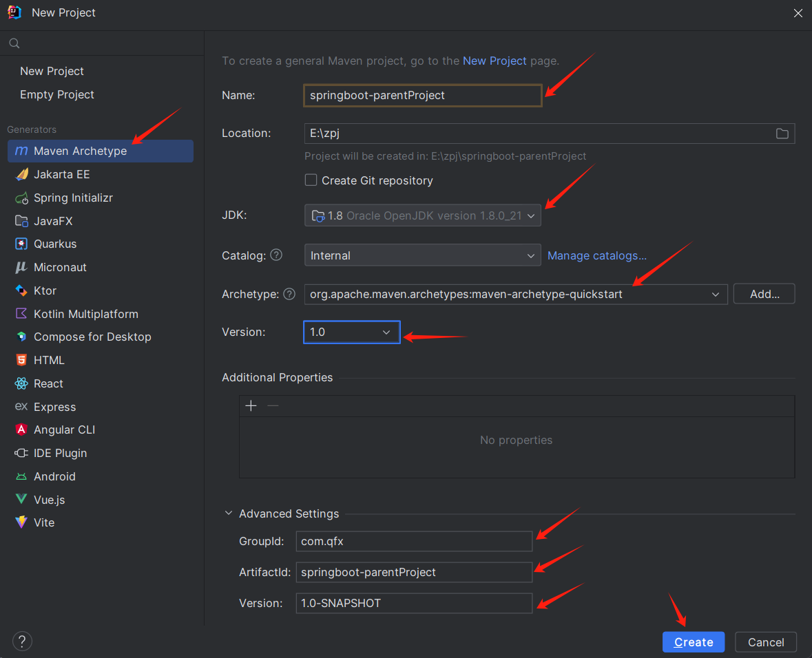Screen dimensions: 812x658
Task: Click the Add... archetype button
Action: 764,294
